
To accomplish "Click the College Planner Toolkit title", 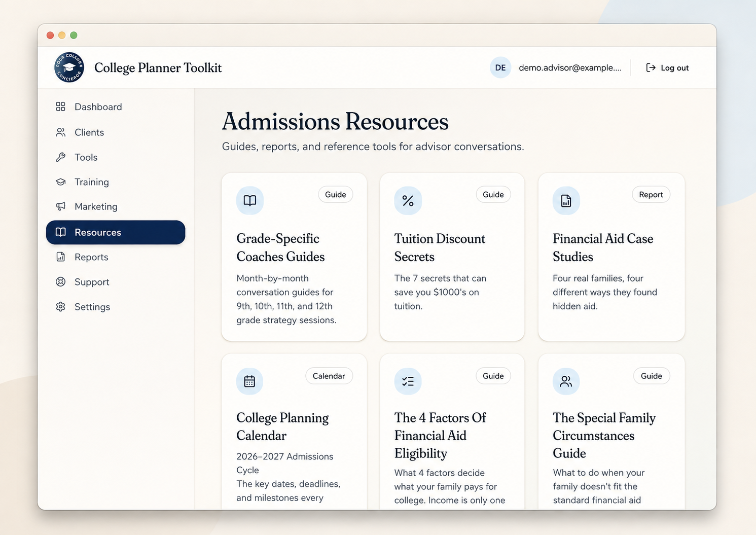I will pos(158,68).
